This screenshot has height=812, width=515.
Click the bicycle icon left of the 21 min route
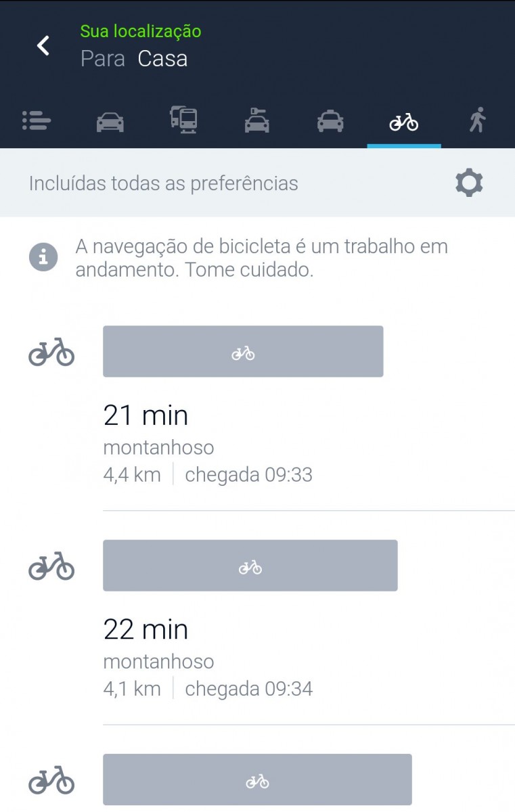point(51,353)
